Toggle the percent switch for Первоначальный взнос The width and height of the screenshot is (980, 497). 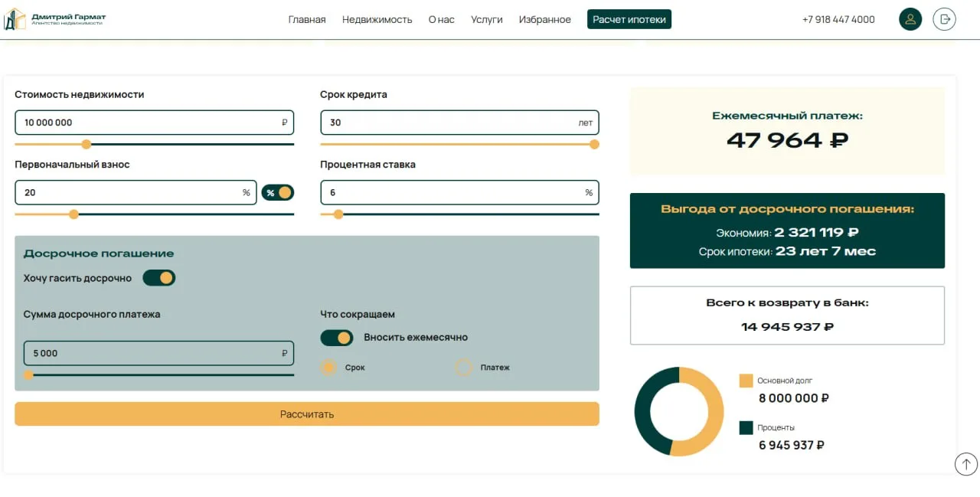tap(278, 193)
